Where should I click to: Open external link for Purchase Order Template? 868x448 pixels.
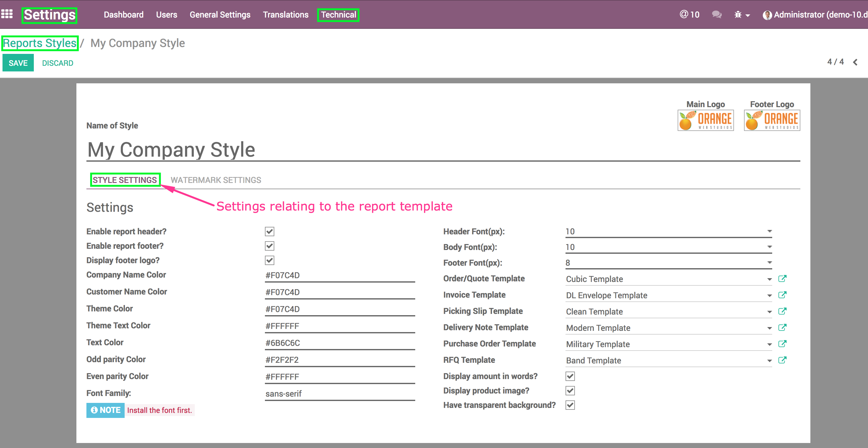(x=783, y=343)
